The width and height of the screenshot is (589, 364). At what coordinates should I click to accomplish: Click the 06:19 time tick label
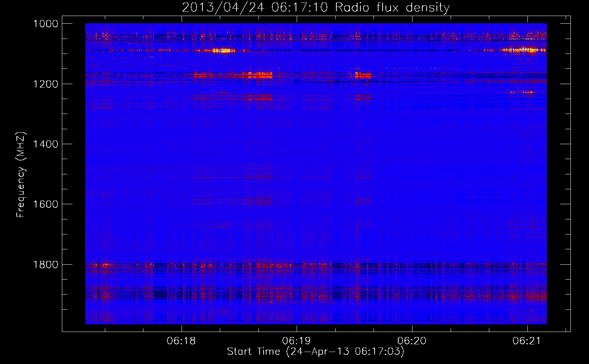point(297,341)
